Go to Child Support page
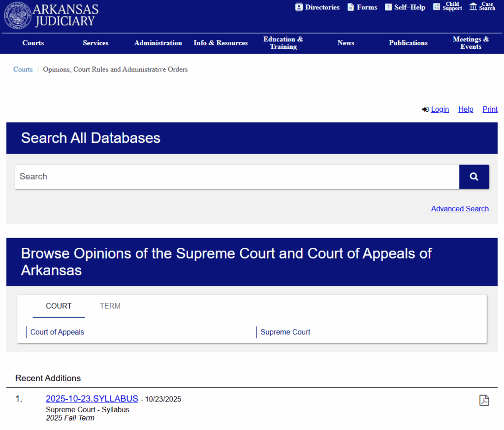The width and height of the screenshot is (504, 430). click(x=447, y=6)
